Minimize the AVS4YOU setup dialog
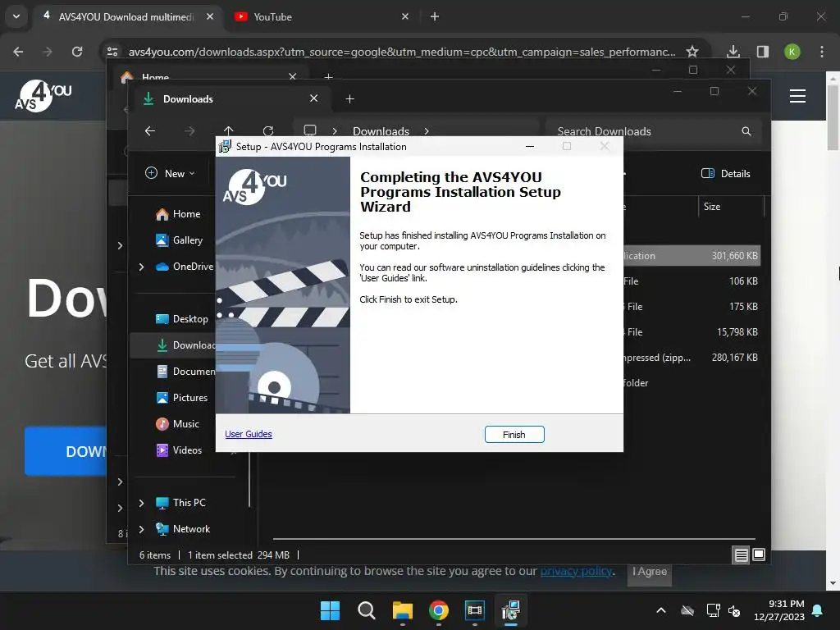This screenshot has height=630, width=840. coord(530,146)
